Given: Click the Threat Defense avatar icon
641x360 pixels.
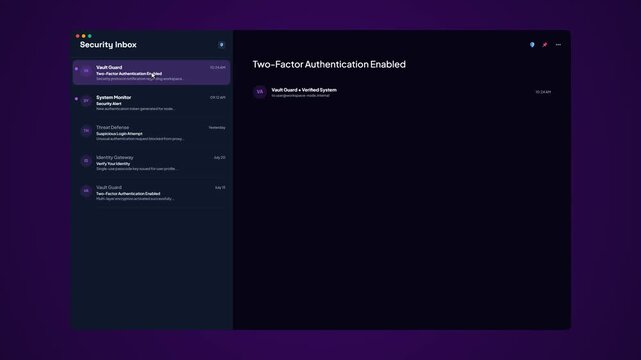Looking at the screenshot, I should click(86, 131).
